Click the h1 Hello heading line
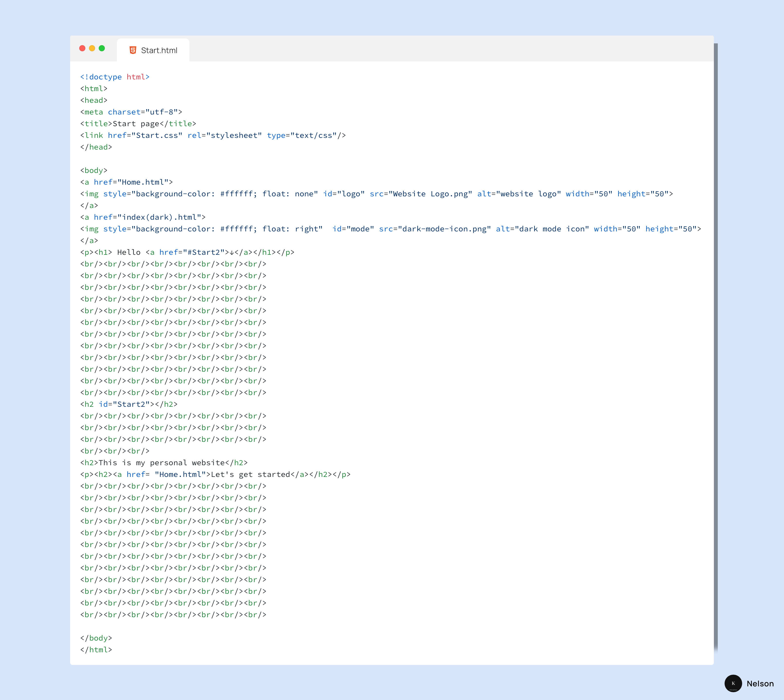The image size is (784, 700). [x=187, y=252]
